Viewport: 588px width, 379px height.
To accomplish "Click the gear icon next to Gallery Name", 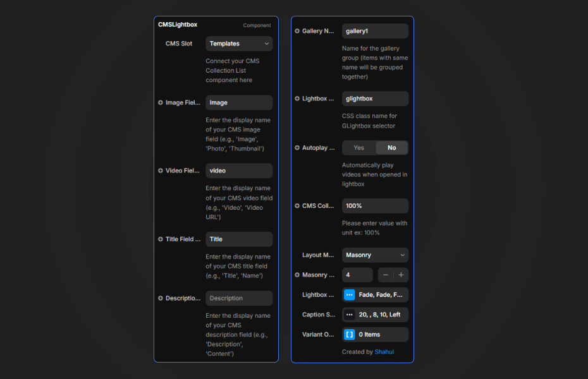I will pos(297,30).
